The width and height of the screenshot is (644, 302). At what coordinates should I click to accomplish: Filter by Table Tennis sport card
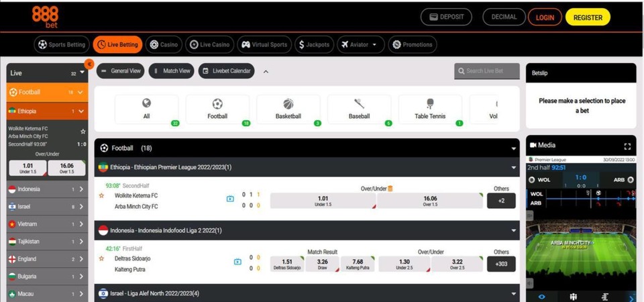coord(430,109)
